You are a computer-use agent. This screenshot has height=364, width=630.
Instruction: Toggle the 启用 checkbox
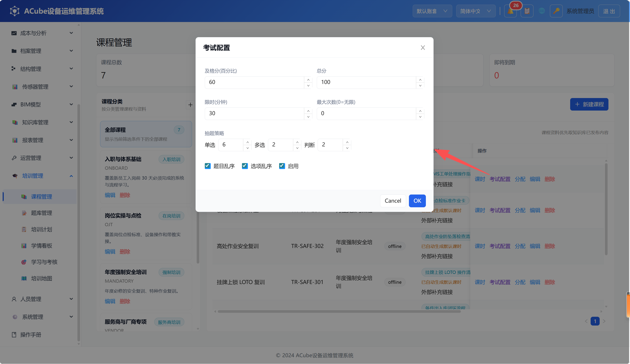282,166
